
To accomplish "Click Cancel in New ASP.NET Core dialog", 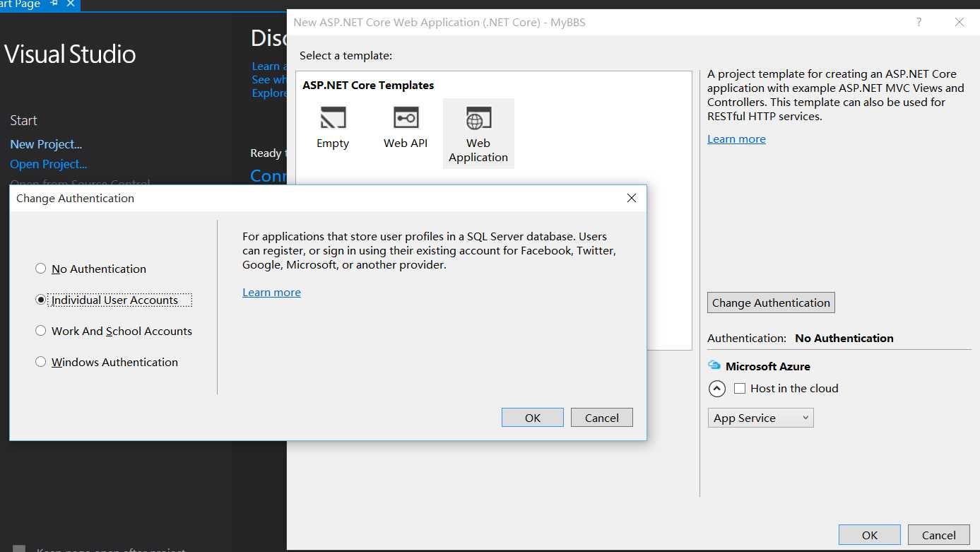I will (x=939, y=535).
